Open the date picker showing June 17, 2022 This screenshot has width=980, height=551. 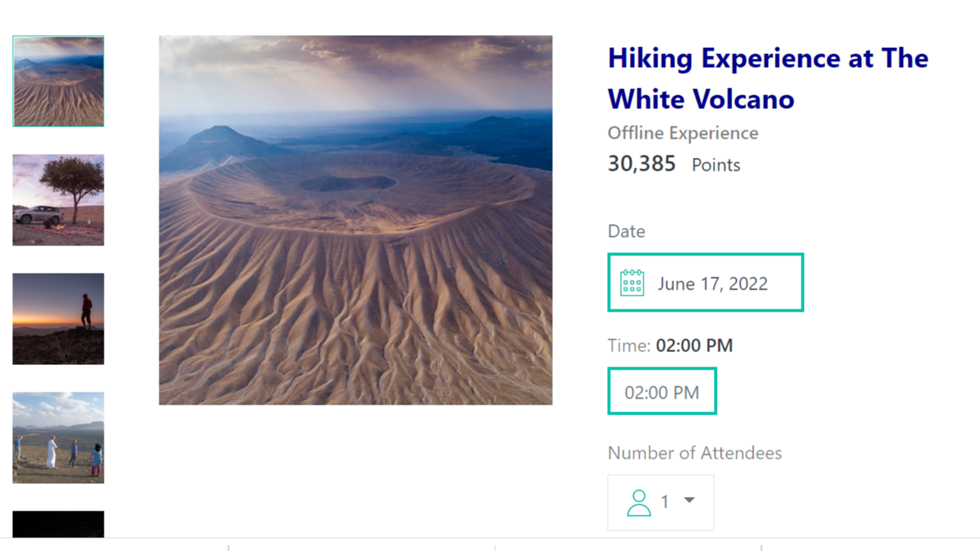point(712,284)
